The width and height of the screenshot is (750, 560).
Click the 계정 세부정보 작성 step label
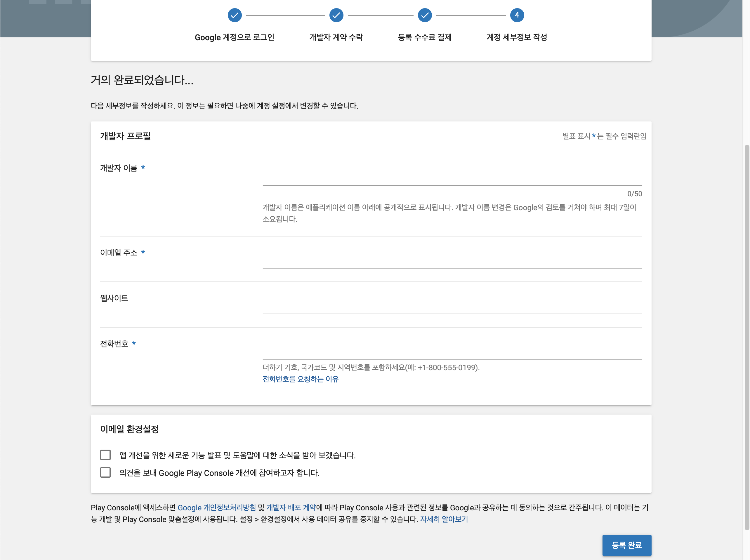[517, 37]
